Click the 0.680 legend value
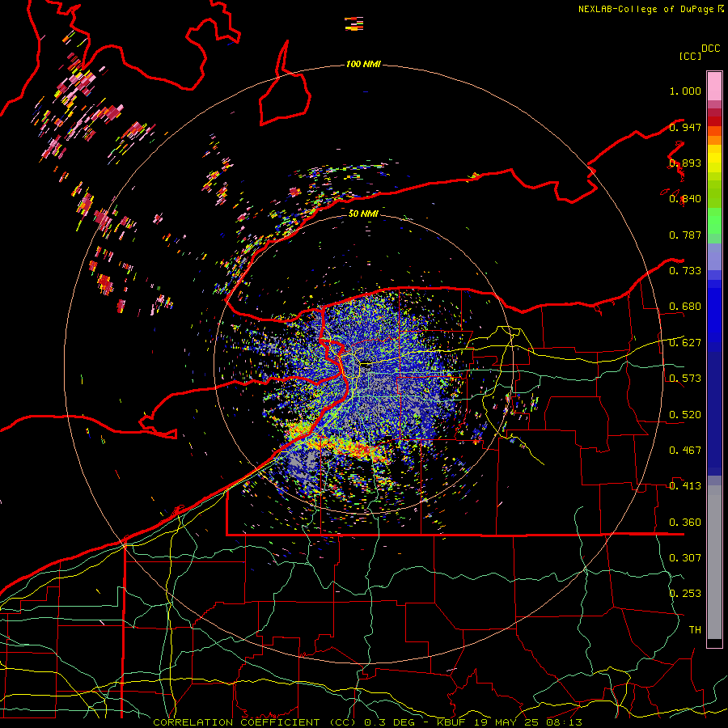 pos(685,307)
